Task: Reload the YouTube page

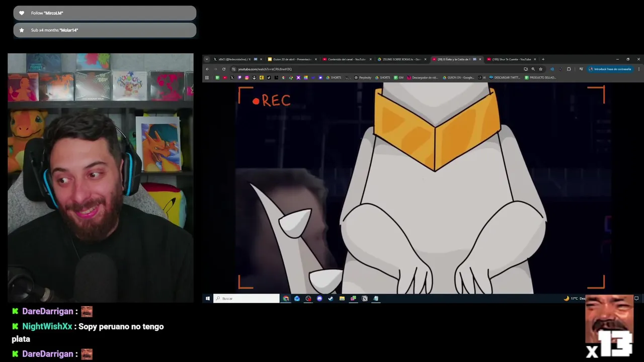Action: [224, 69]
